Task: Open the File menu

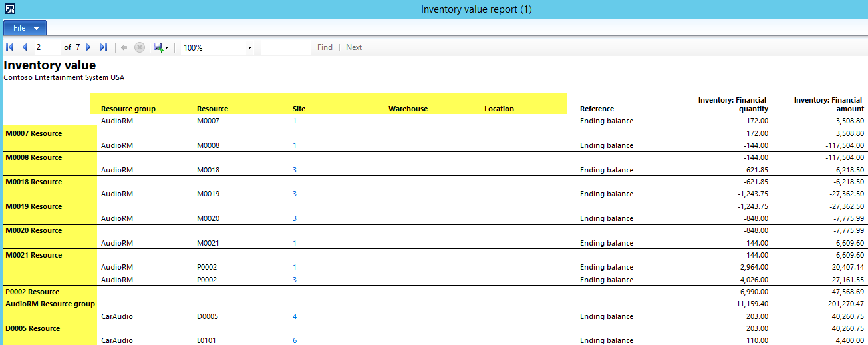Action: (x=25, y=28)
